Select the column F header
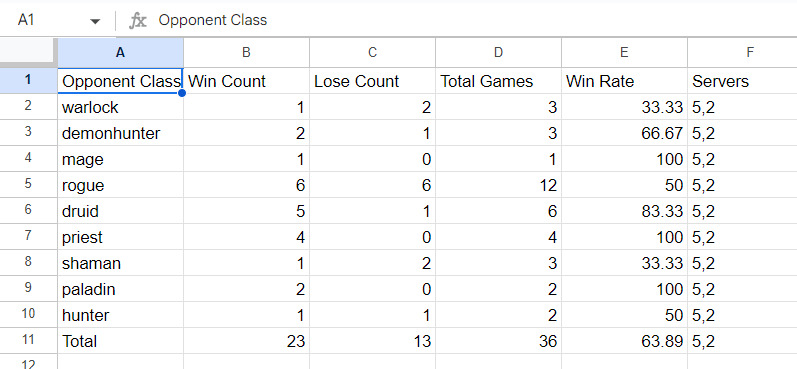 (743, 52)
